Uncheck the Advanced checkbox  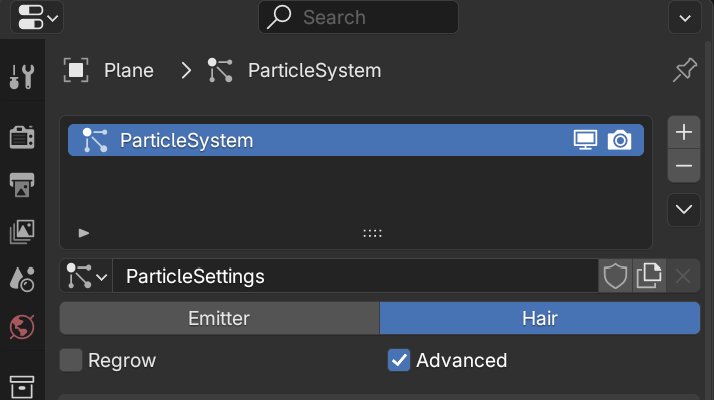tap(399, 360)
